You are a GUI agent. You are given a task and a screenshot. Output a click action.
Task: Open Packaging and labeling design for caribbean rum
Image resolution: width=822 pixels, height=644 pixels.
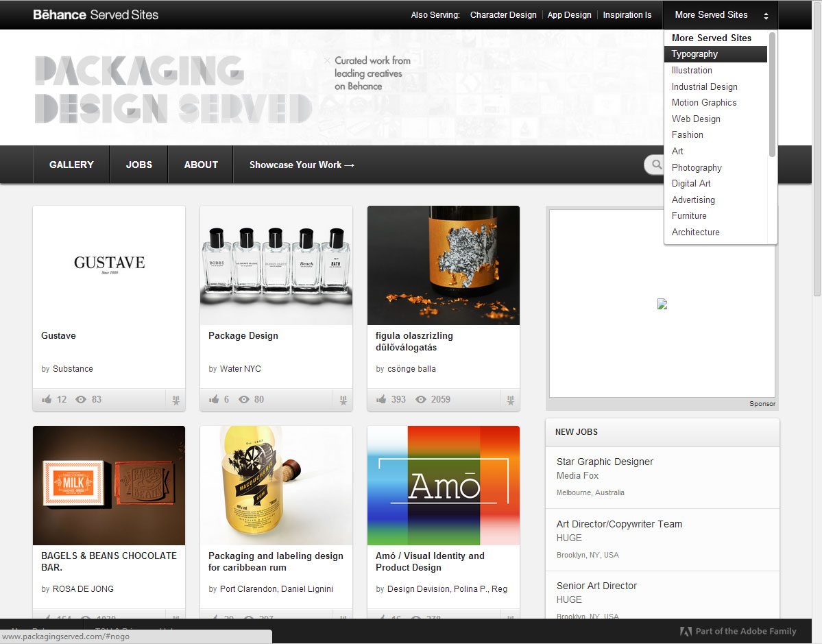coord(276,561)
